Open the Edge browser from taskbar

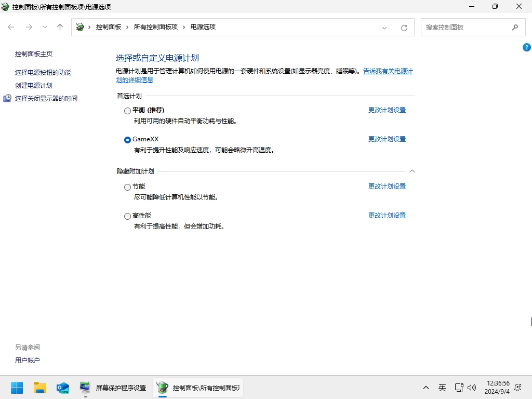63,387
